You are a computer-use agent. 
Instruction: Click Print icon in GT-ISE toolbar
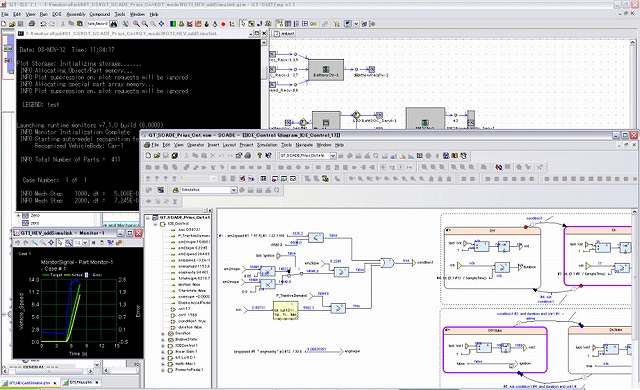click(x=32, y=24)
